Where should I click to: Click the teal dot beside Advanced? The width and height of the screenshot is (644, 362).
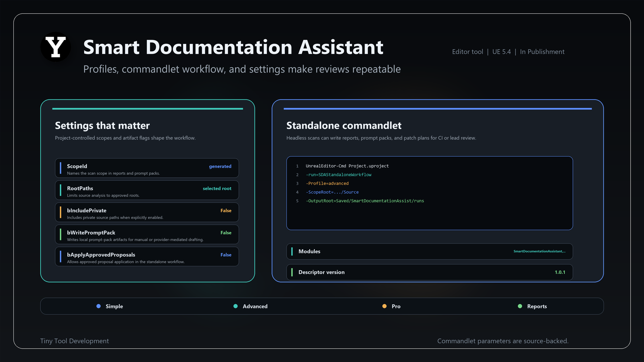(235, 306)
